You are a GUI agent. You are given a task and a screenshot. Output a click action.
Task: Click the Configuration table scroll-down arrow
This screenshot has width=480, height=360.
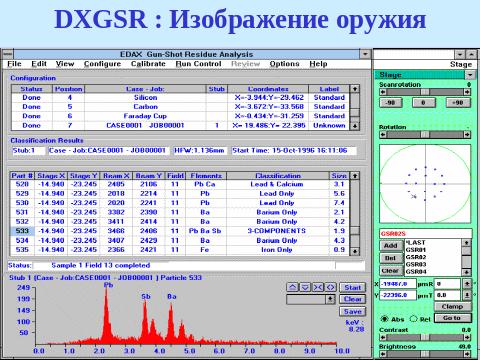pos(355,126)
